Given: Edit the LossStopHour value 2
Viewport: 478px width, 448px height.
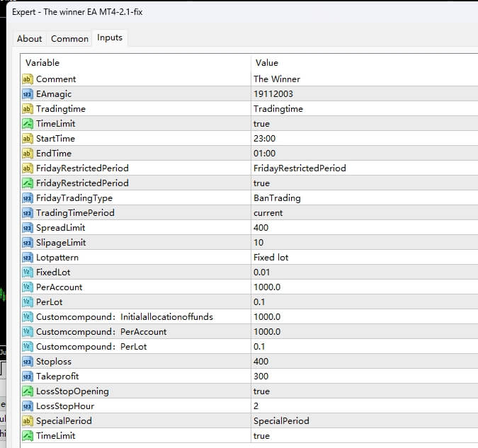Looking at the screenshot, I should pos(364,406).
